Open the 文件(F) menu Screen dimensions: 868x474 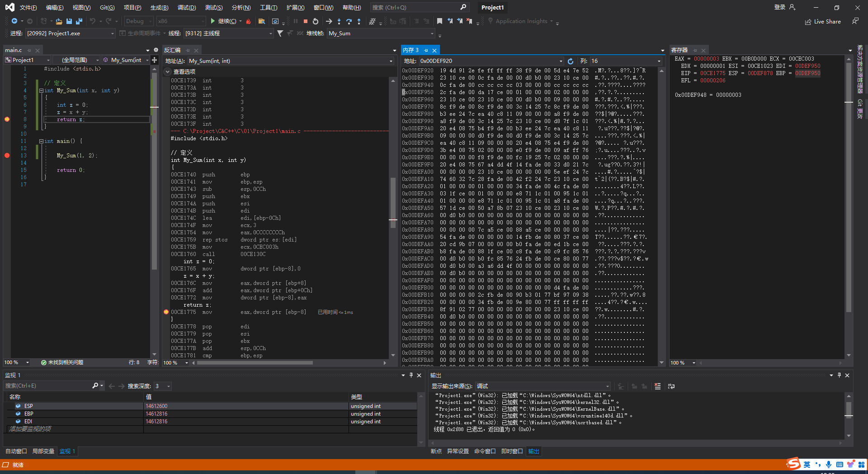[x=28, y=8]
